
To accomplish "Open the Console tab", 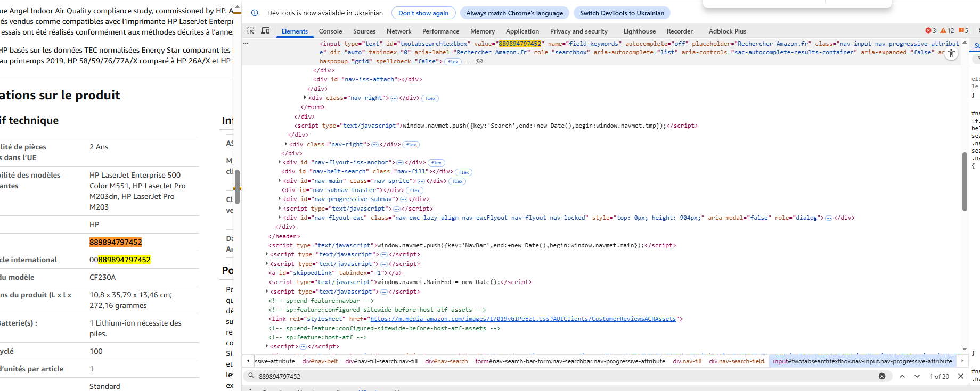I will coord(330,31).
